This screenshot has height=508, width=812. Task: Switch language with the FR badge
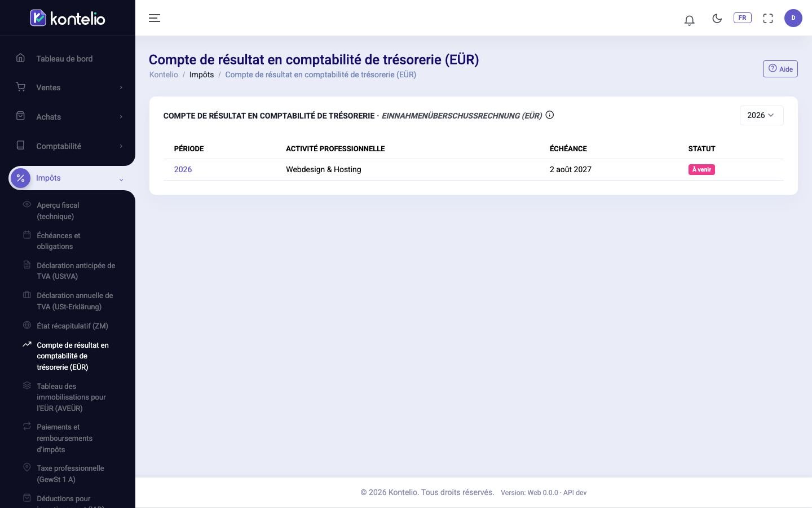tap(742, 18)
